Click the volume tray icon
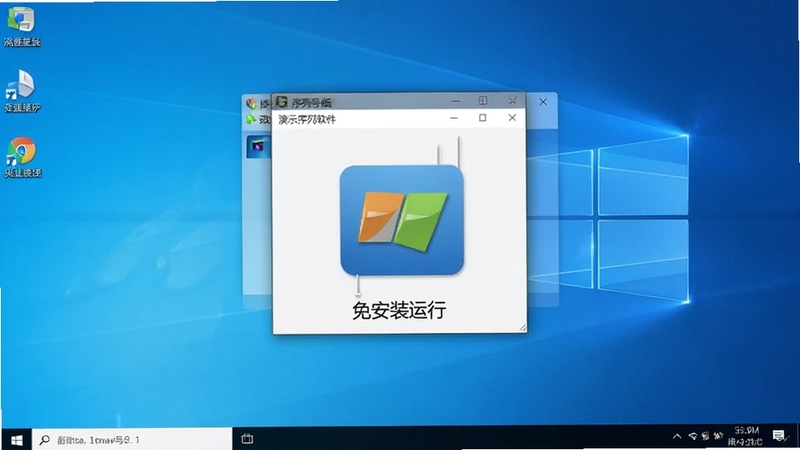The height and width of the screenshot is (450, 800). (705, 437)
